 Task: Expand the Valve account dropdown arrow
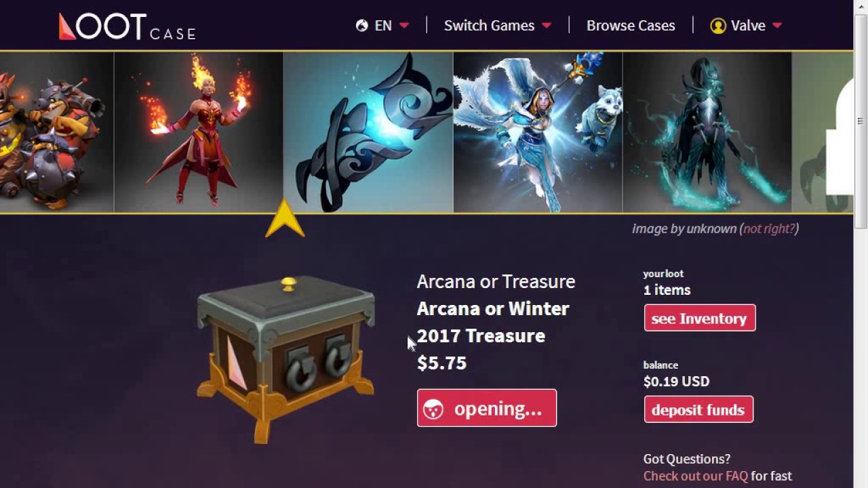tap(777, 26)
